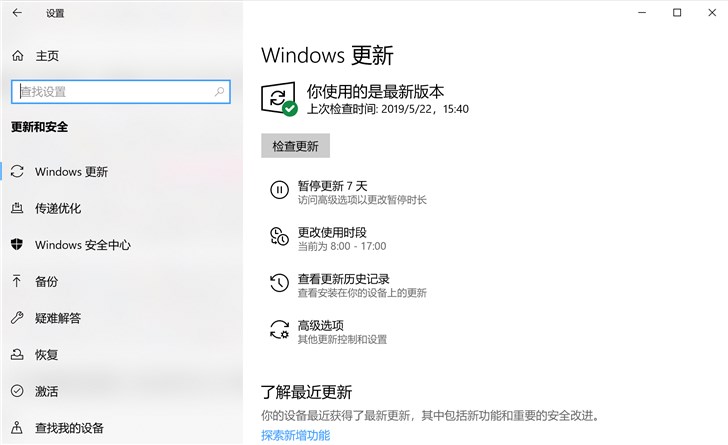Go to 备份 settings page

click(x=46, y=282)
